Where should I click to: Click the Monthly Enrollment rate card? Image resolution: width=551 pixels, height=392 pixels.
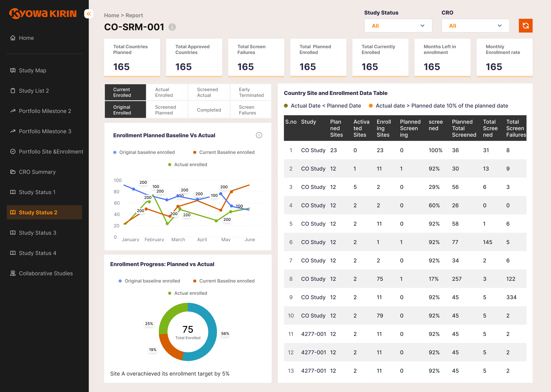(x=505, y=58)
